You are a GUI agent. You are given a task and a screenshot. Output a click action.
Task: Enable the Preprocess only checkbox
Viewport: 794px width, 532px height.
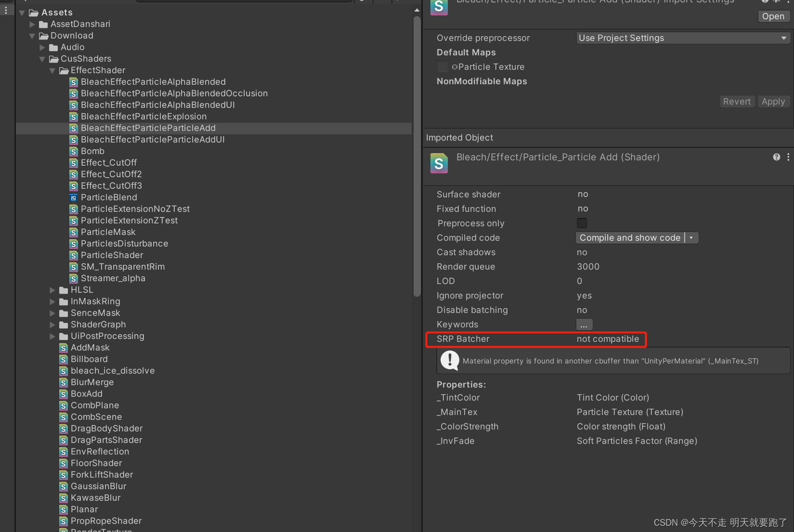point(582,223)
